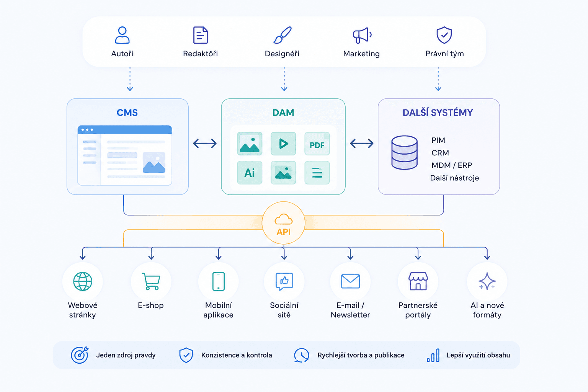Click the Mobilní aplikace label
Image resolution: width=588 pixels, height=392 pixels.
pyautogui.click(x=218, y=310)
